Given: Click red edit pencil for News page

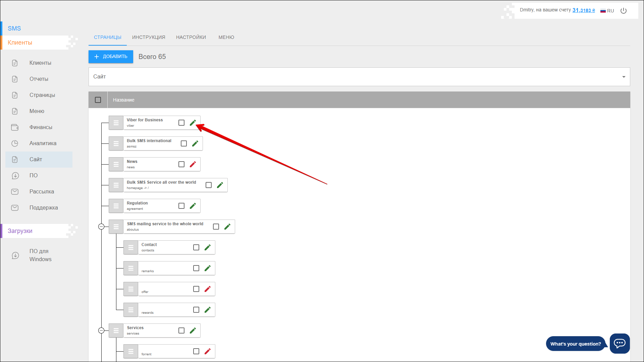Looking at the screenshot, I should coord(193,165).
